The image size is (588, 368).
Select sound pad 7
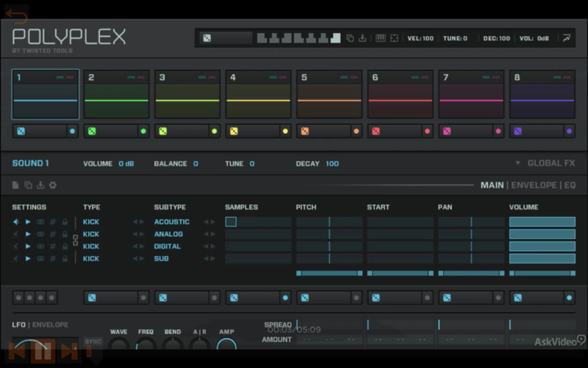(471, 94)
